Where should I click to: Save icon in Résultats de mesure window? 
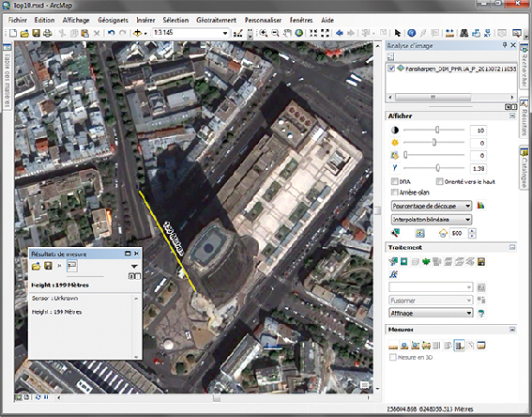click(48, 266)
